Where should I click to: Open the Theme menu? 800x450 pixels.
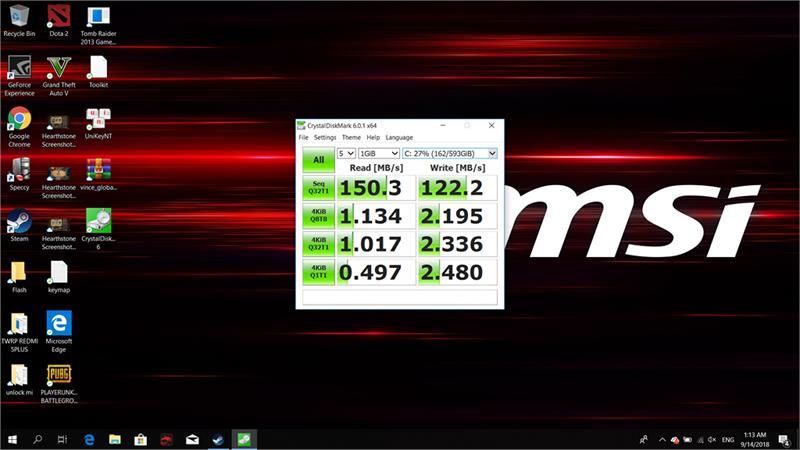351,137
